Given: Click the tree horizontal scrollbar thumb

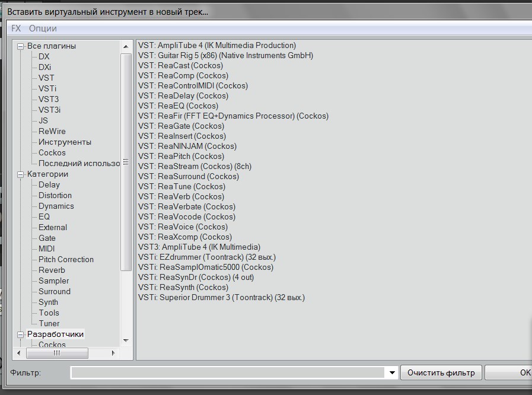Looking at the screenshot, I should pyautogui.click(x=57, y=353).
